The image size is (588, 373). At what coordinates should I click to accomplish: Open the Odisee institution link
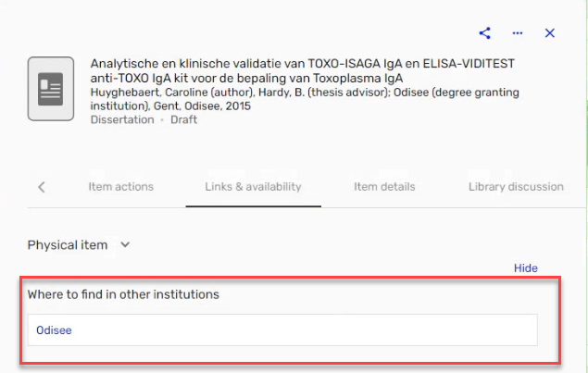54,330
